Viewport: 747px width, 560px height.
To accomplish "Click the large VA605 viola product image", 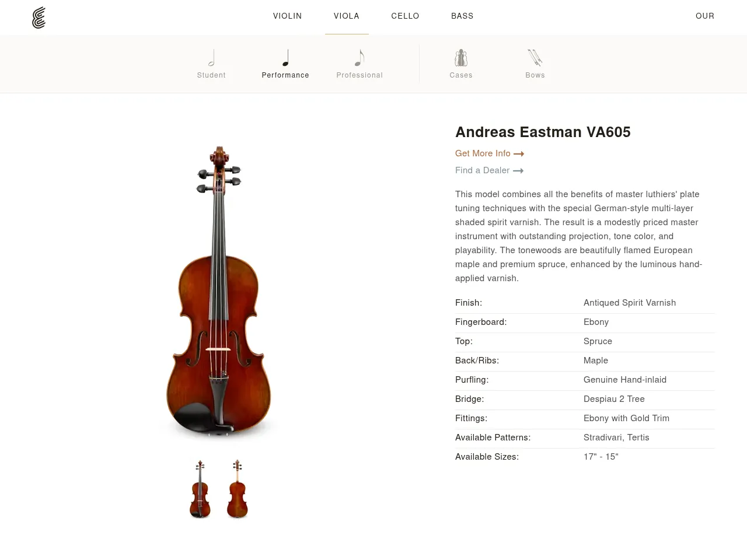I will tap(219, 292).
